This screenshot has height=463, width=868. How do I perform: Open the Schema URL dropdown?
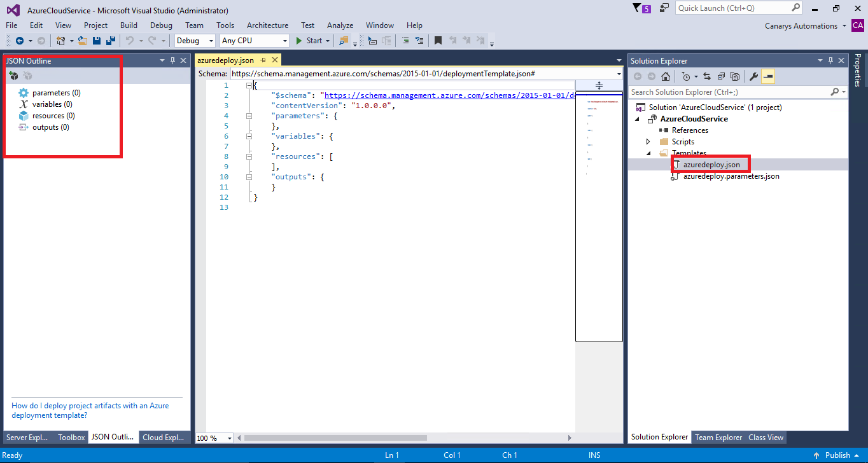pyautogui.click(x=619, y=74)
